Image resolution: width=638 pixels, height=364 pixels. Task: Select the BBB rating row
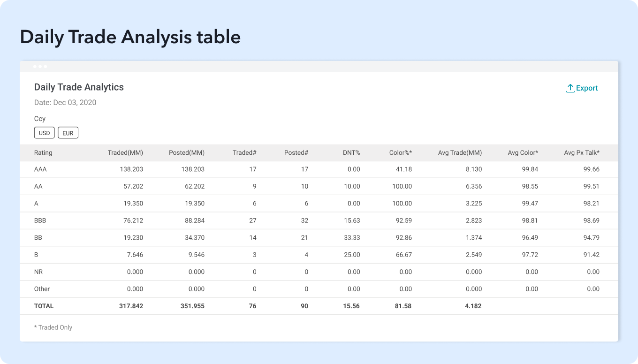(x=40, y=220)
